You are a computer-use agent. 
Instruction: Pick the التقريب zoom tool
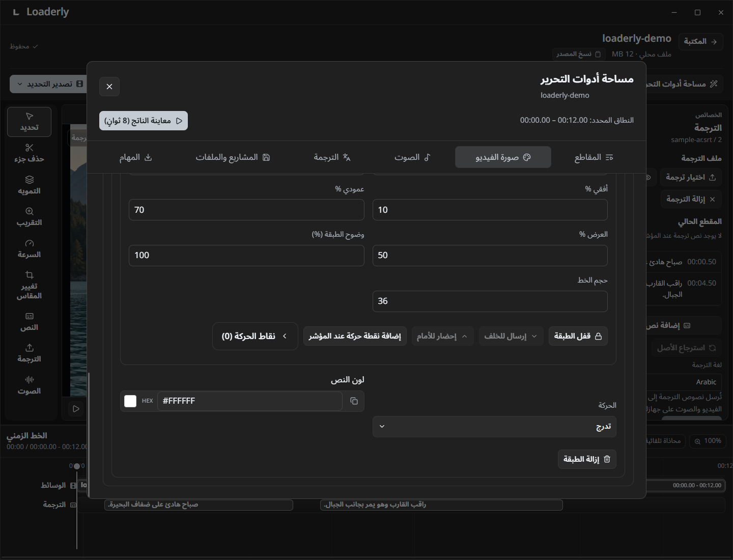pos(29,217)
